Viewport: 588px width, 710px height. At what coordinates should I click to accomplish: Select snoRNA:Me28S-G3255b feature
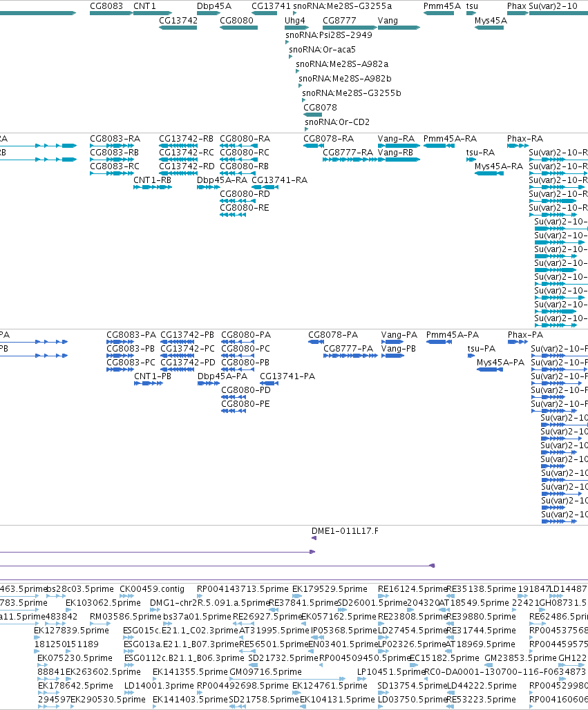[303, 100]
